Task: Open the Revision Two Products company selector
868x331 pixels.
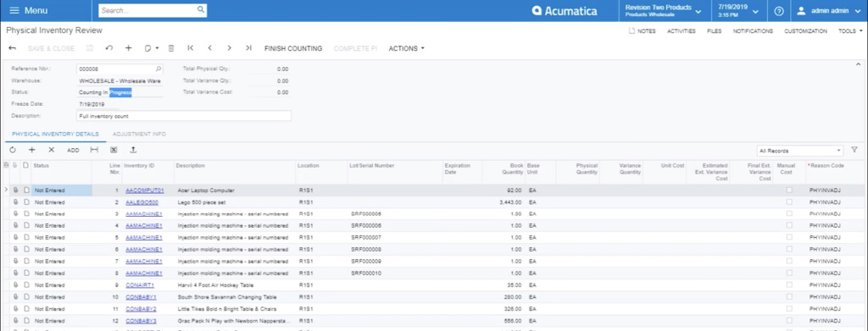Action: pyautogui.click(x=664, y=11)
